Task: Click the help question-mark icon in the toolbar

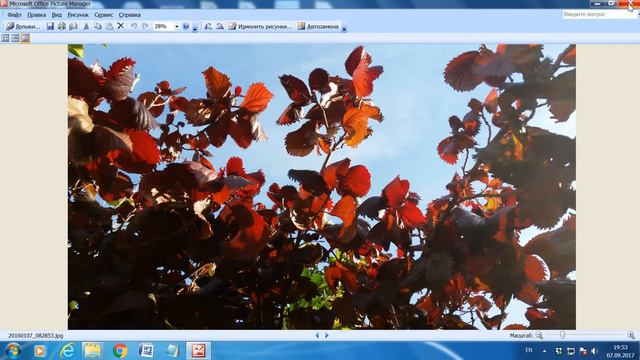Action: pyautogui.click(x=186, y=27)
